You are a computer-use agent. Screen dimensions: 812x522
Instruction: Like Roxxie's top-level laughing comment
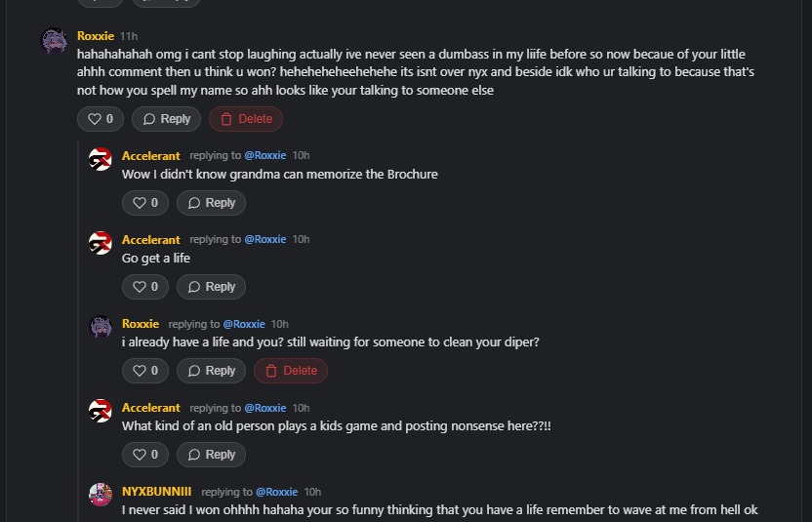tap(101, 119)
